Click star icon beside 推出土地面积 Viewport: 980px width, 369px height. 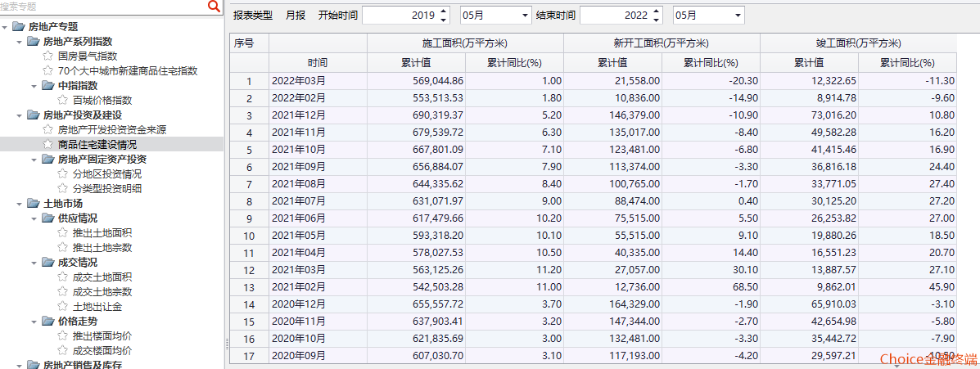[x=63, y=233]
